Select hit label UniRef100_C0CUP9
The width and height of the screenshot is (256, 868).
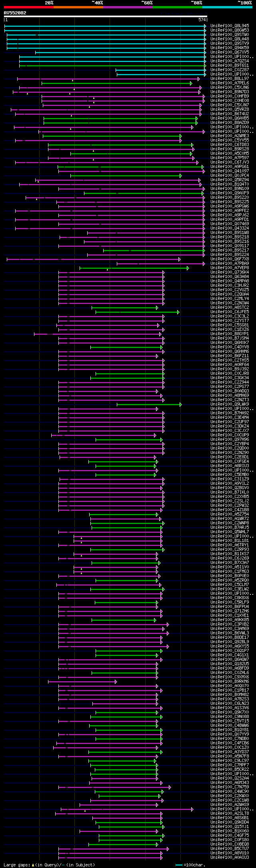point(230,435)
